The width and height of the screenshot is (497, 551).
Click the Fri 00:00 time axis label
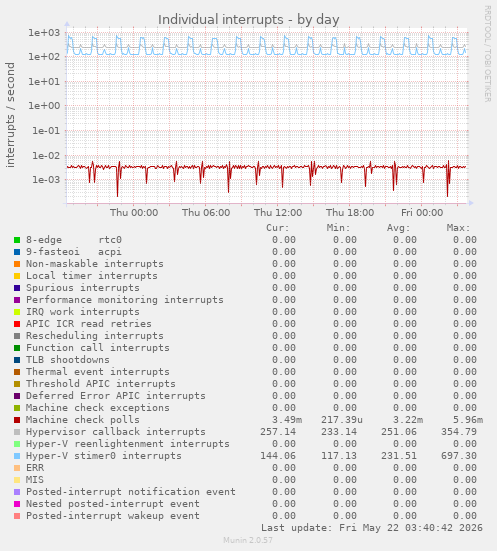tap(422, 213)
